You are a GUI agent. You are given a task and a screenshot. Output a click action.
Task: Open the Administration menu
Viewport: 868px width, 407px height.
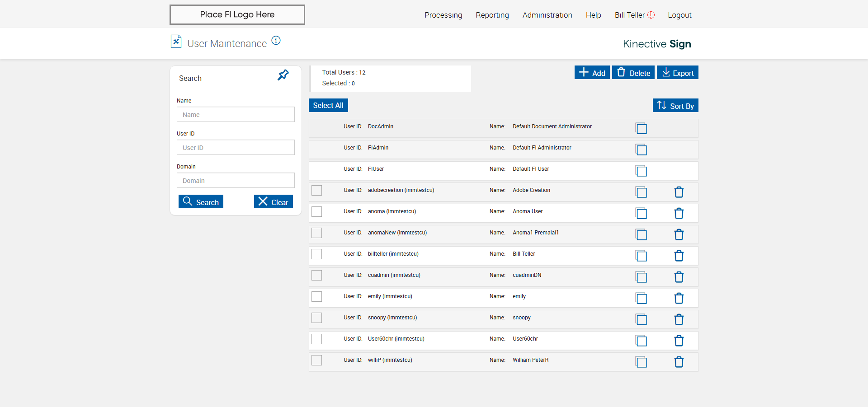pos(547,15)
